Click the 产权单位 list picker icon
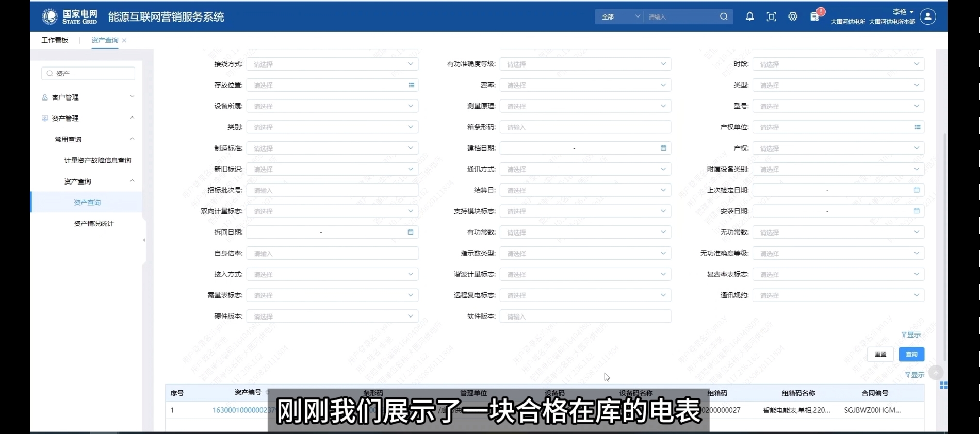The width and height of the screenshot is (980, 434). tap(917, 127)
